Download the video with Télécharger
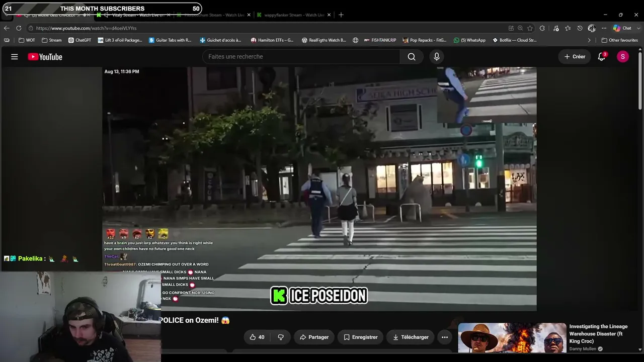Screen dimensions: 644x362 411,337
